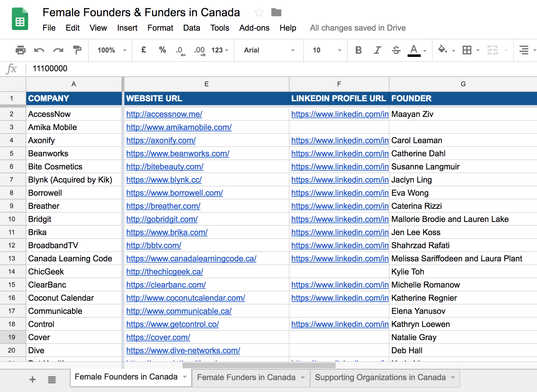Open the axonify.com link
This screenshot has width=537, height=392.
click(x=161, y=140)
